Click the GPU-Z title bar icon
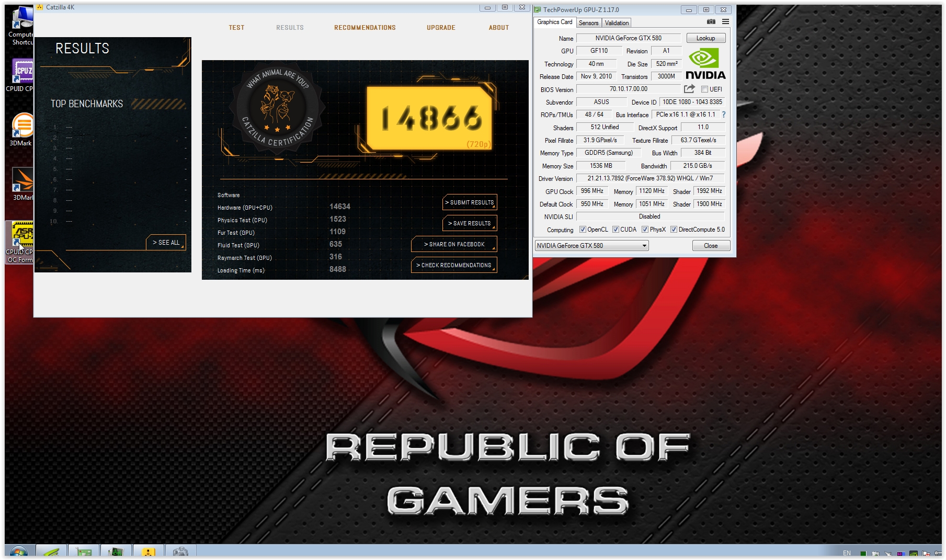This screenshot has height=560, width=946. click(x=538, y=9)
